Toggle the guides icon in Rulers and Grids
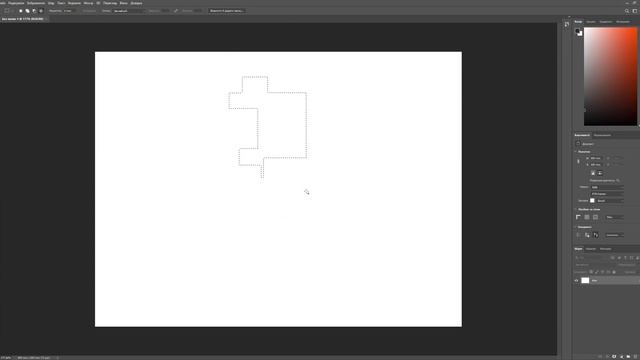The image size is (640, 360). 596,217
